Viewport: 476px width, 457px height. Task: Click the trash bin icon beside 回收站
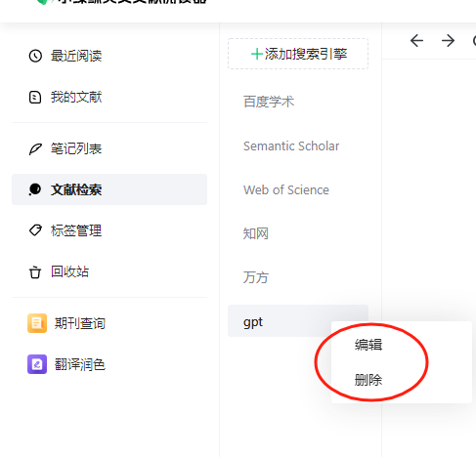(x=35, y=272)
